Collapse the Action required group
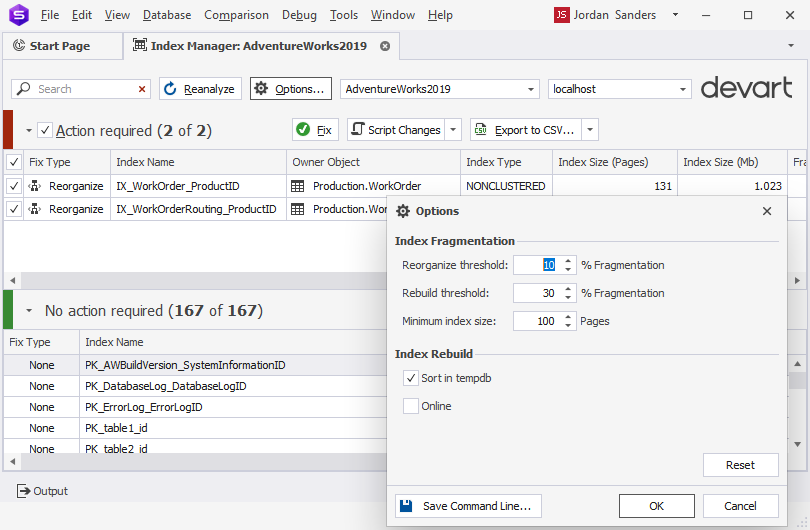The image size is (810, 530). point(29,131)
